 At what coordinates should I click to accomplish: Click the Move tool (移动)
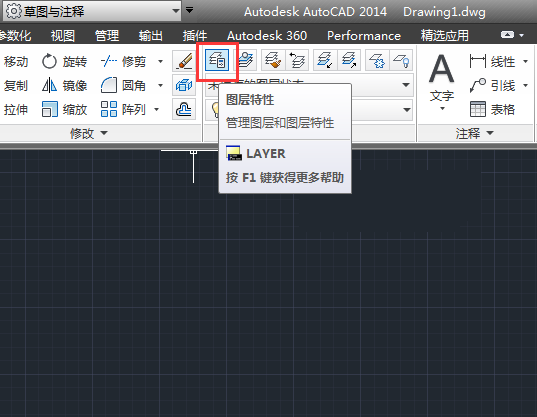point(16,62)
